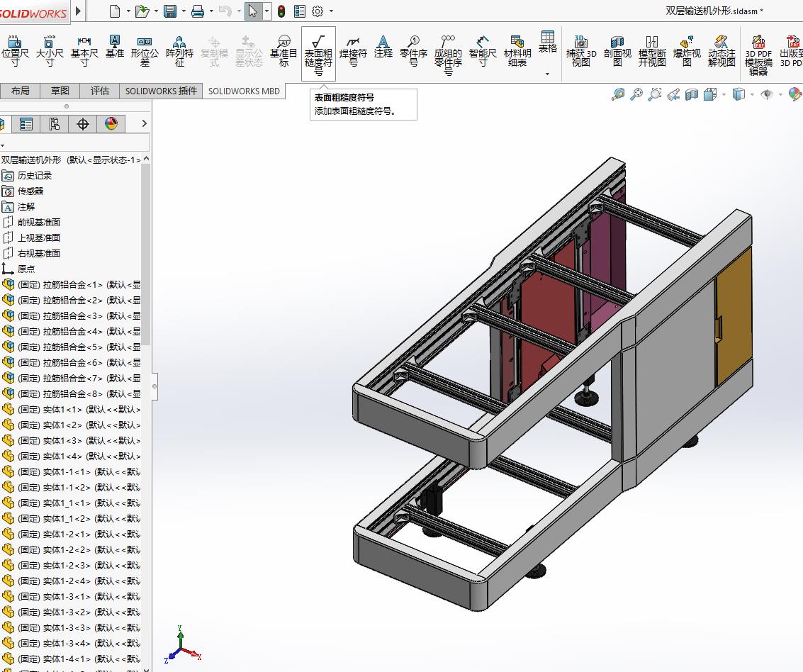Switch to the 布局 tab

pos(20,91)
